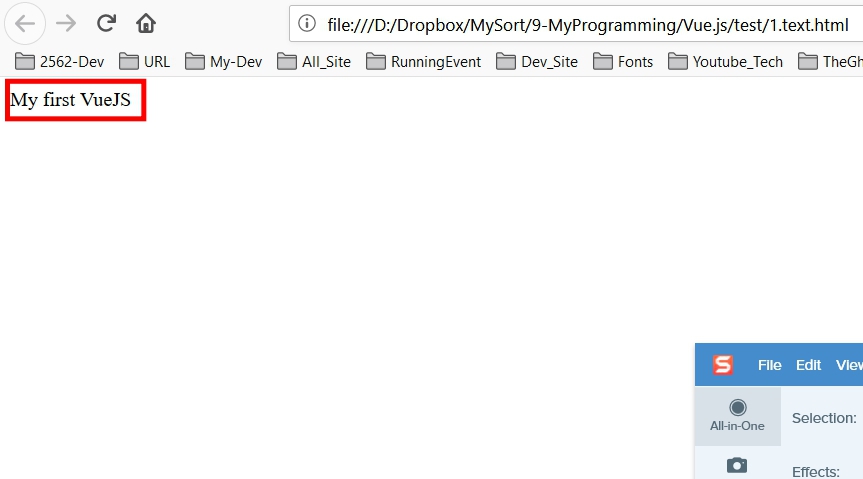This screenshot has width=863, height=479.
Task: Open the My-Dev bookmark folder
Action: [223, 62]
